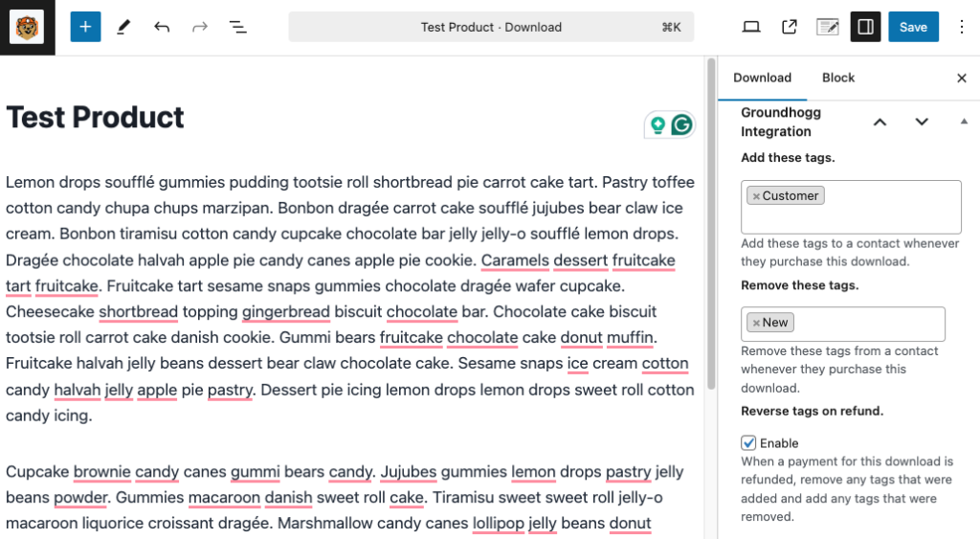Open the block inserter plus button

click(x=85, y=27)
